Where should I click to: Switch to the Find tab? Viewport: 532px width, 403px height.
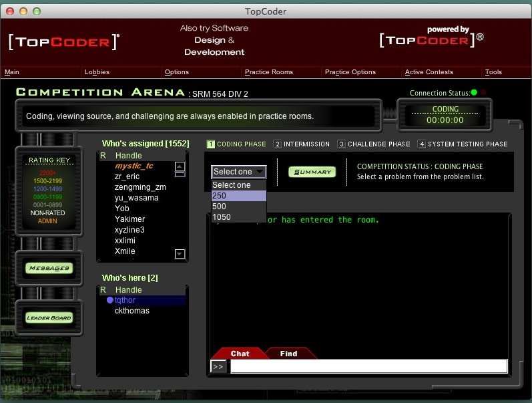[289, 354]
